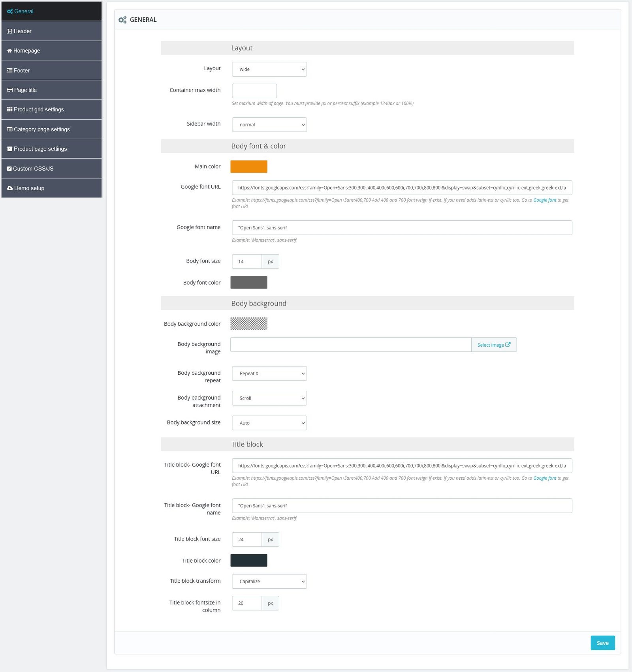Click the Main color label
Viewport: 632px width, 672px height.
[208, 167]
